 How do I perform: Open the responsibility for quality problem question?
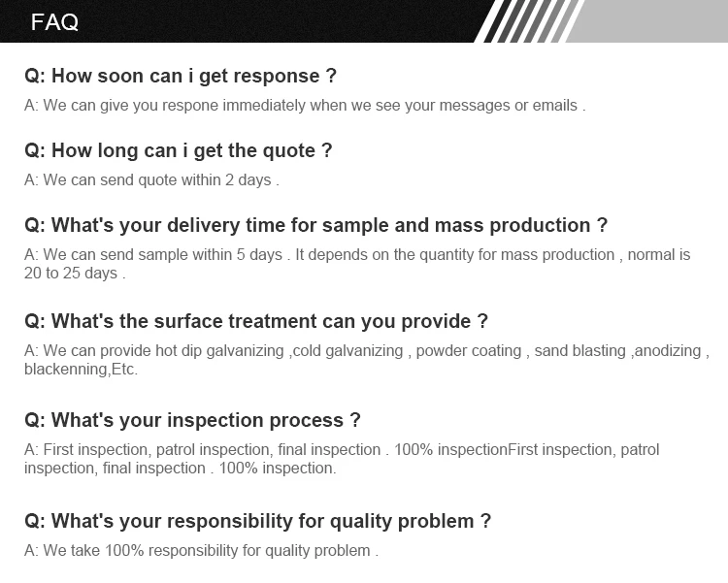tap(257, 521)
